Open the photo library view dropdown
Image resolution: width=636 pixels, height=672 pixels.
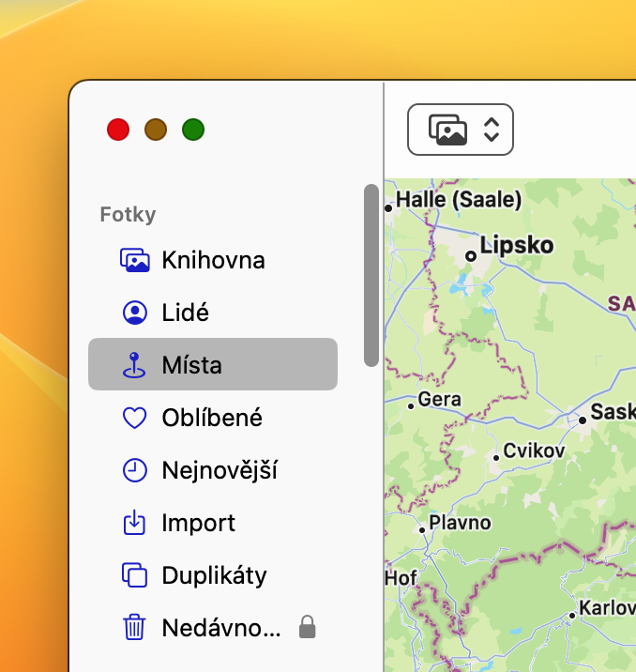[x=461, y=130]
